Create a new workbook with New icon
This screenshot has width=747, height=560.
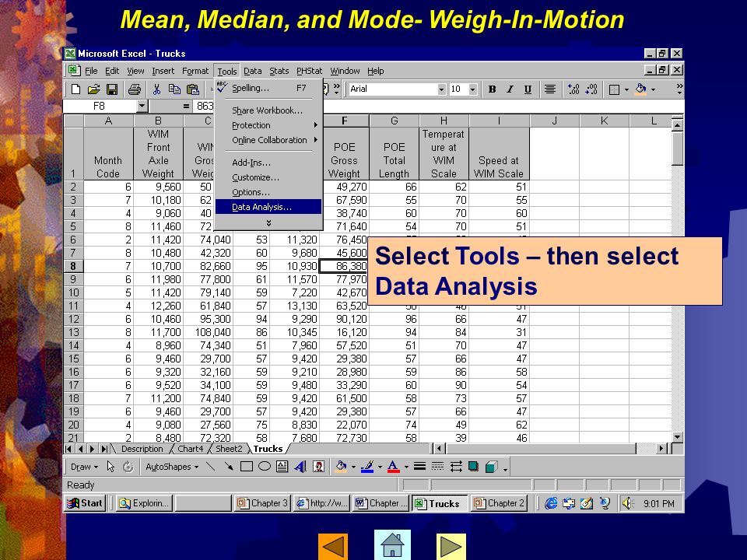[x=75, y=89]
